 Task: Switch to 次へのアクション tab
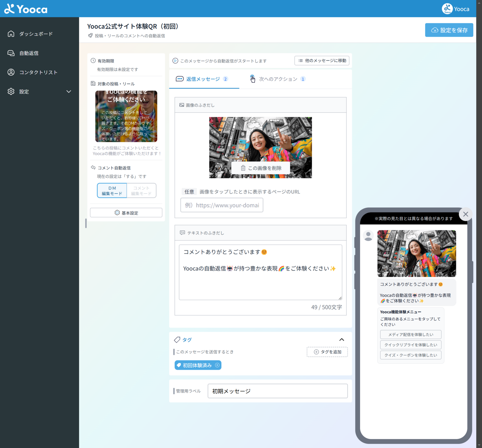278,79
